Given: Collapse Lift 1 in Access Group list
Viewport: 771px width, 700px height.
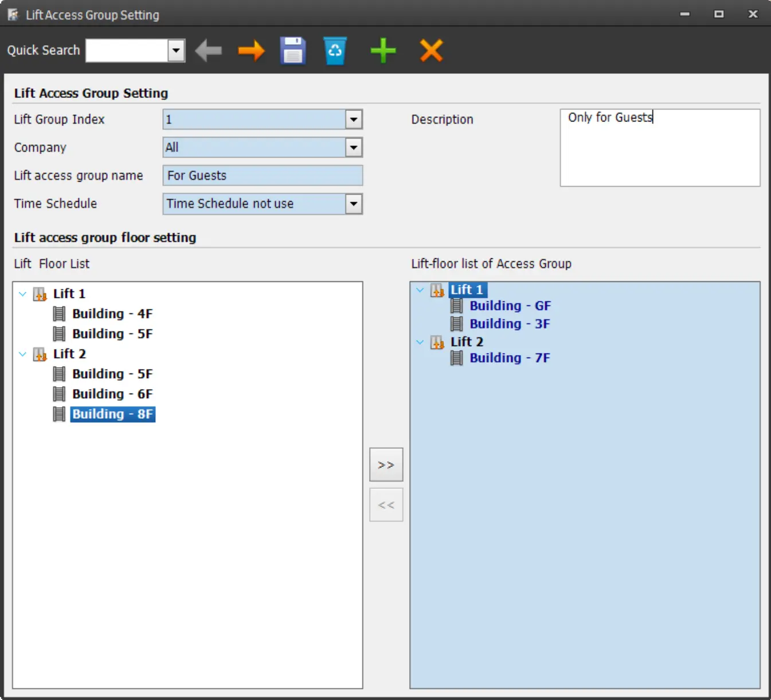Looking at the screenshot, I should point(420,290).
